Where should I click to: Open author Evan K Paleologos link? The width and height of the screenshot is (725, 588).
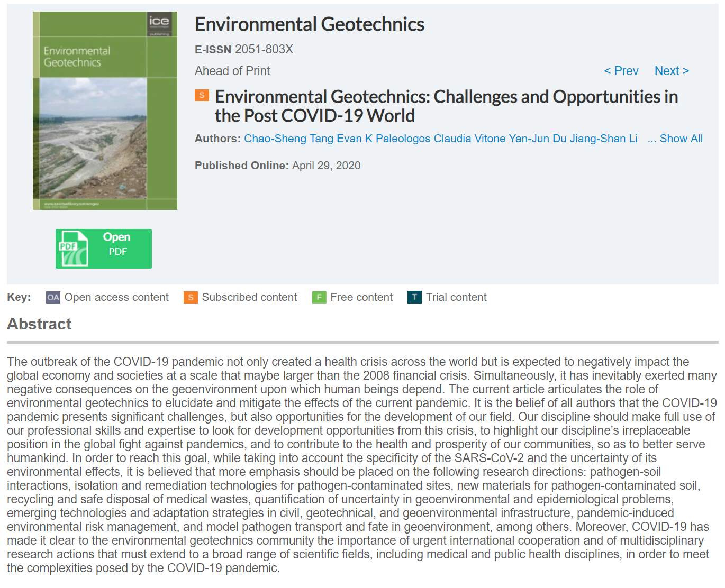(384, 139)
